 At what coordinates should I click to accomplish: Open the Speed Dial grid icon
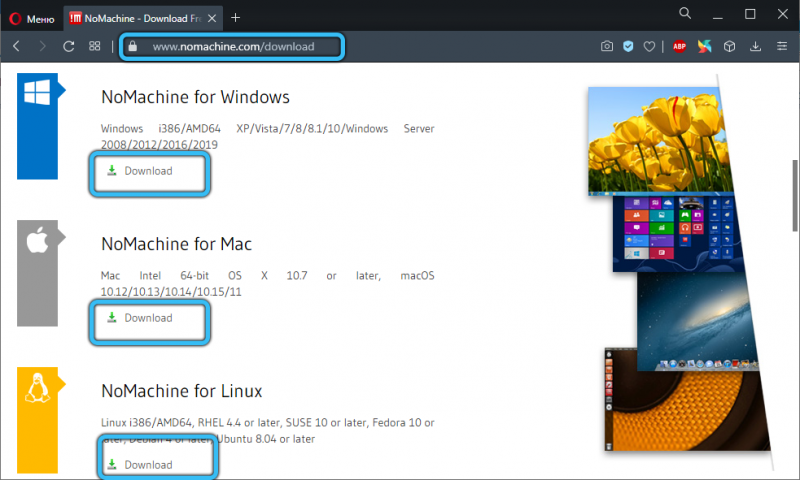[x=94, y=46]
